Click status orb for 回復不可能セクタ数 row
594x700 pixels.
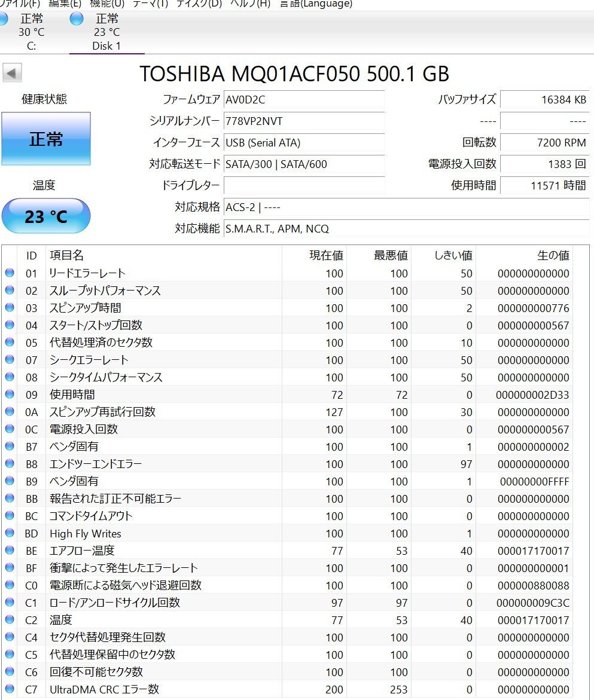pyautogui.click(x=10, y=671)
